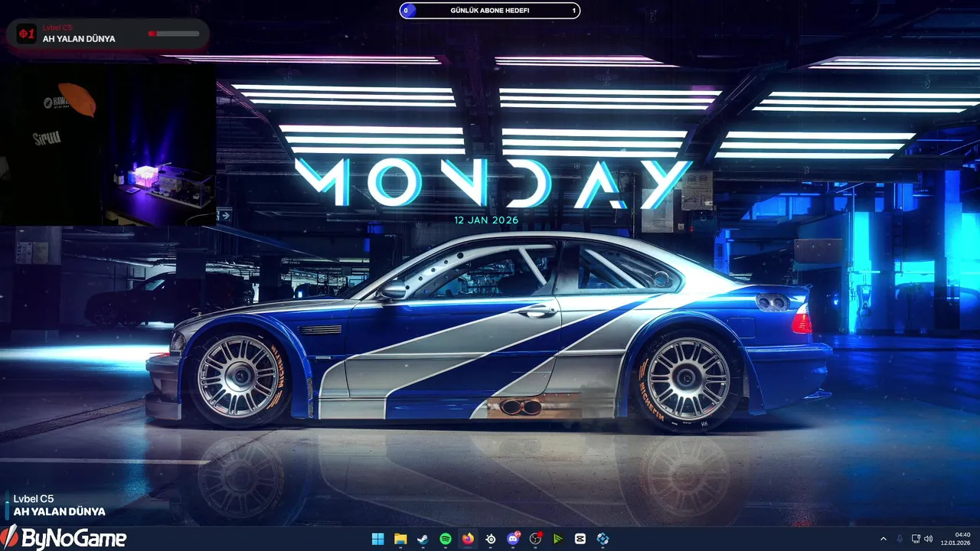Click the webcam overlay thumbnail
The image size is (980, 551).
click(108, 145)
